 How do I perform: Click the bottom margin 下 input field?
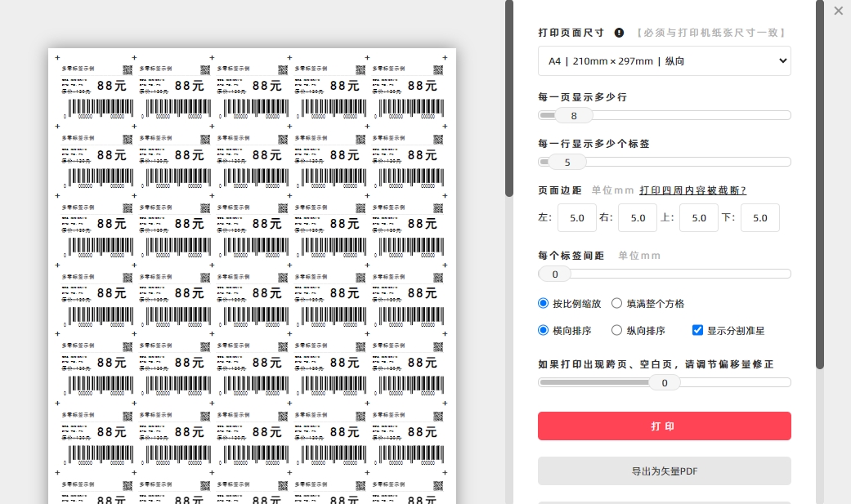click(x=759, y=217)
